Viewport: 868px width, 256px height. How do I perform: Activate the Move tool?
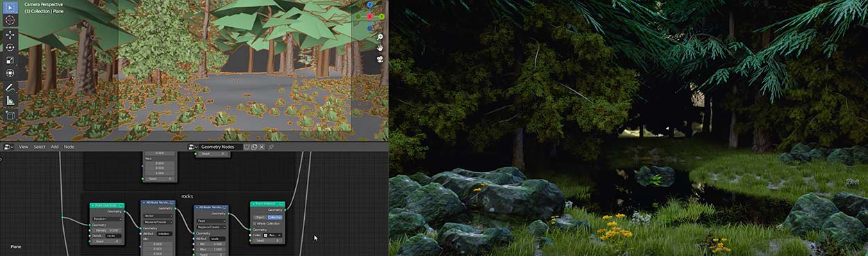(10, 35)
